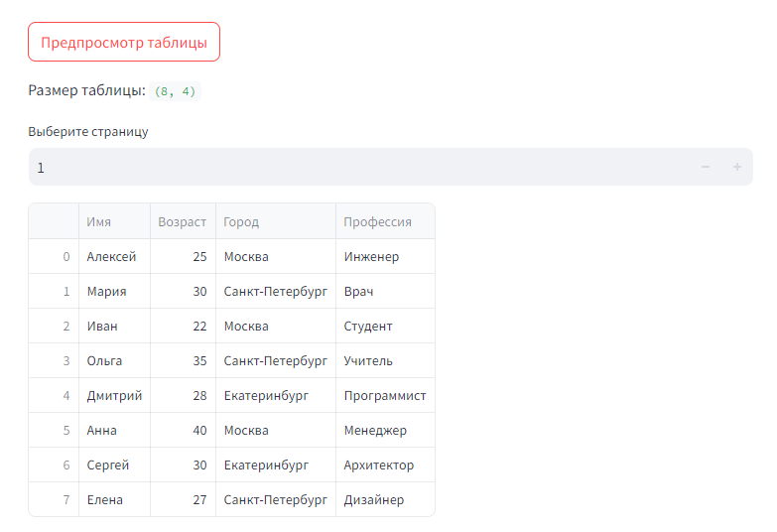This screenshot has height=532, width=777.
Task: Click the Инженер cell
Action: click(386, 256)
